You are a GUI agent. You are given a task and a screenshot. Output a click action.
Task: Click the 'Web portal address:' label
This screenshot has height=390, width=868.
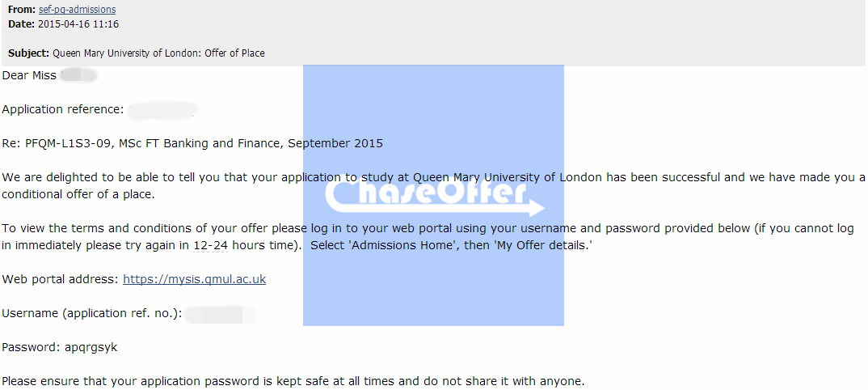tap(61, 279)
